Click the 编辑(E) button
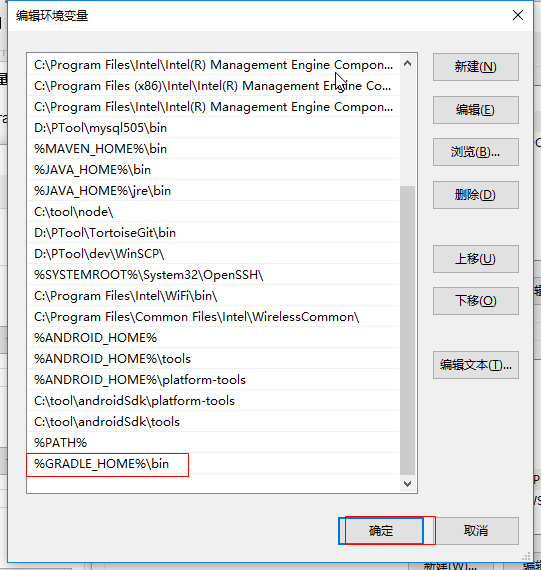This screenshot has width=541, height=570. click(476, 110)
